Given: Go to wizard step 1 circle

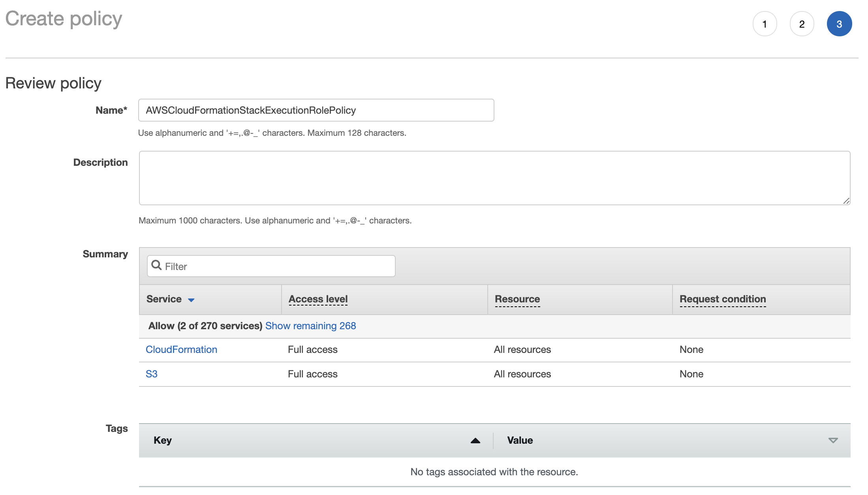Looking at the screenshot, I should (765, 24).
